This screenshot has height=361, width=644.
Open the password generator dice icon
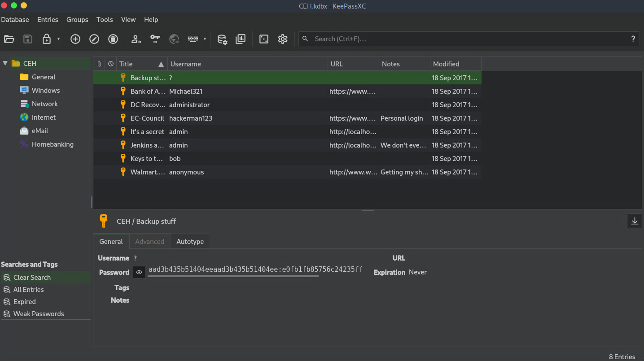click(264, 39)
